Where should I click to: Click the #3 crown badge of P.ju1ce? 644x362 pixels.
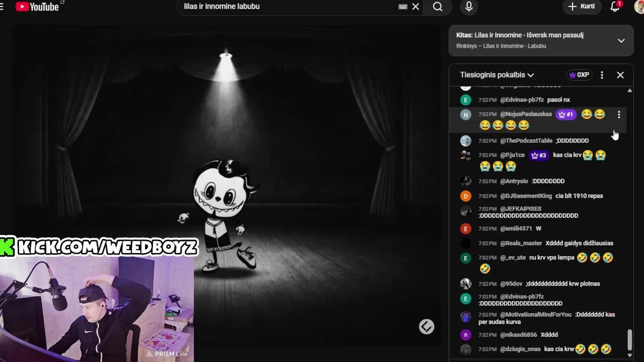coord(539,155)
